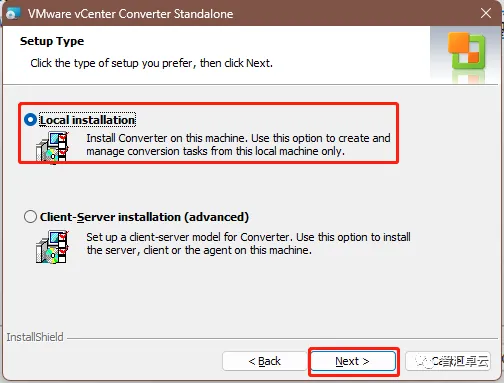Close the installer with the X button

coord(486,13)
